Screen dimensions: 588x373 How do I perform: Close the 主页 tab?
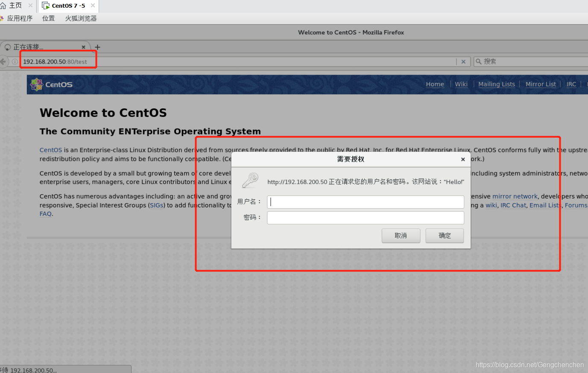pyautogui.click(x=30, y=6)
